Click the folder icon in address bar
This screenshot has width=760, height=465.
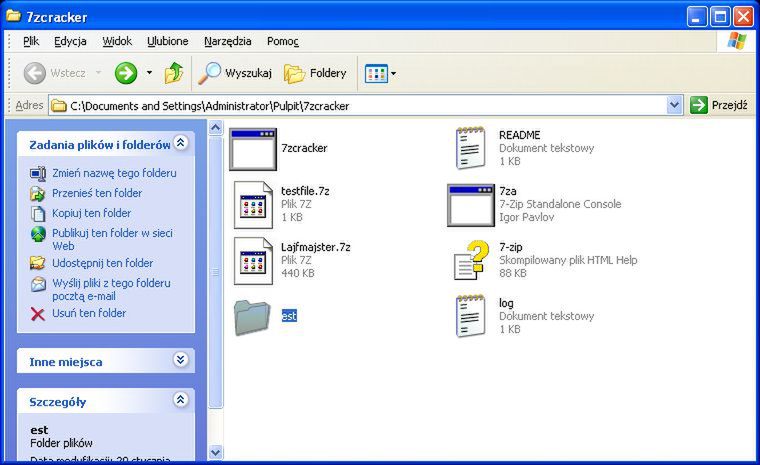(x=59, y=105)
